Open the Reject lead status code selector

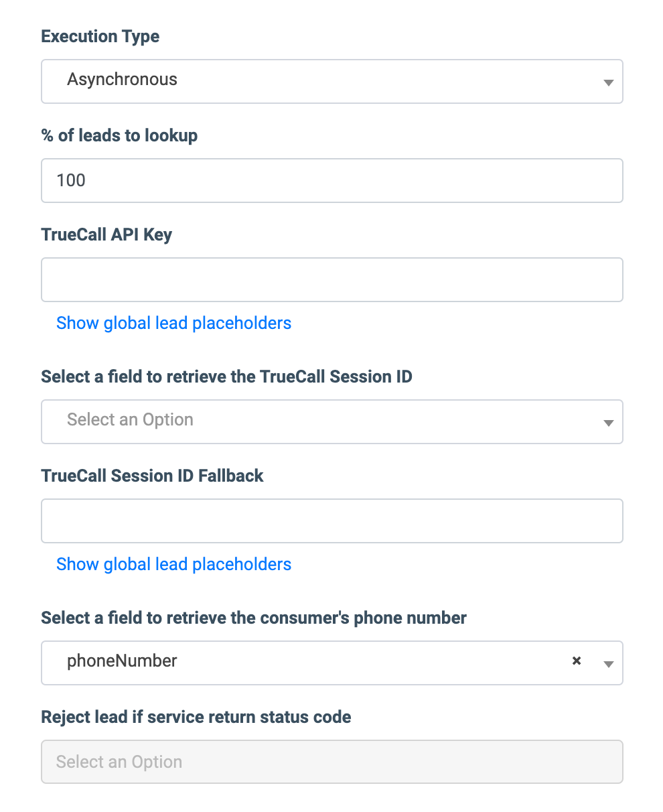pyautogui.click(x=331, y=762)
